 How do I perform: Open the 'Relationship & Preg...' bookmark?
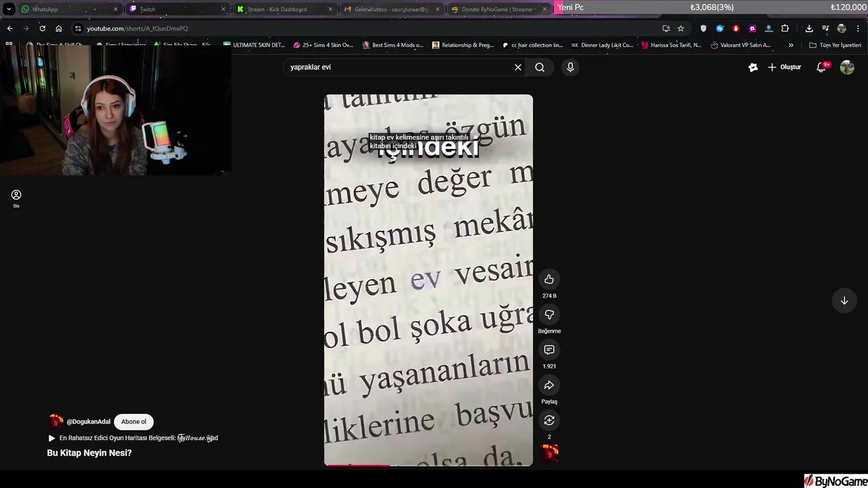(462, 45)
